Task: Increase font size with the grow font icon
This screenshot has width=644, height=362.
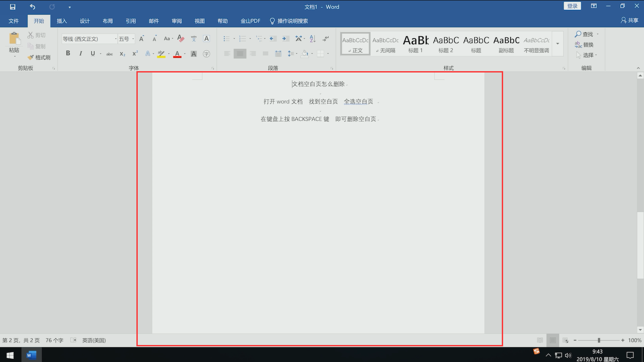Action: click(141, 39)
